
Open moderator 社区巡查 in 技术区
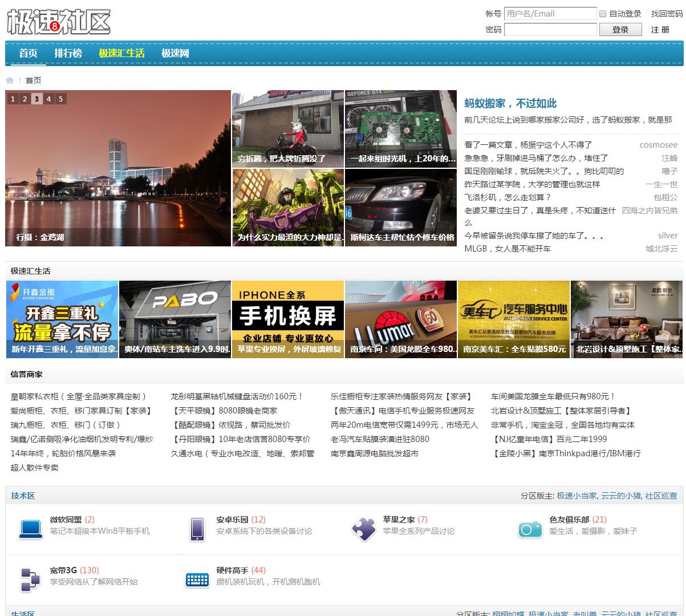pos(661,496)
